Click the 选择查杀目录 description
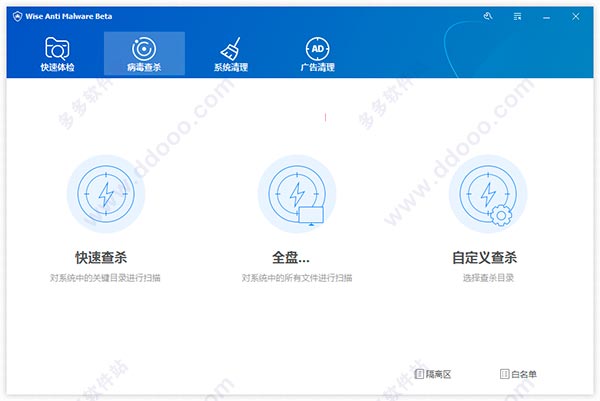The height and width of the screenshot is (401, 600). [x=488, y=278]
